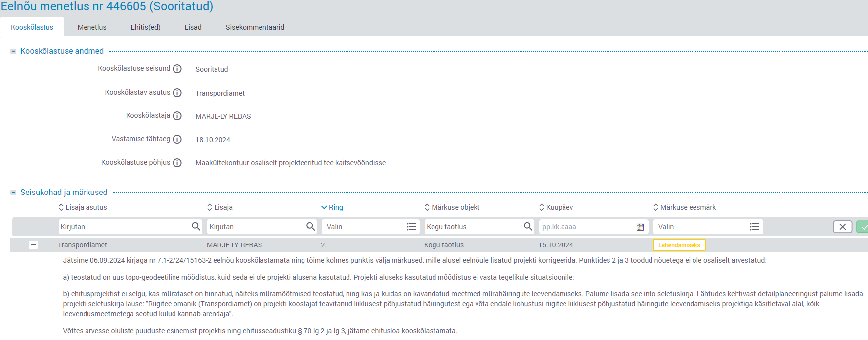
Task: Open info icon for Vastamise tähtaeg
Action: pyautogui.click(x=177, y=139)
